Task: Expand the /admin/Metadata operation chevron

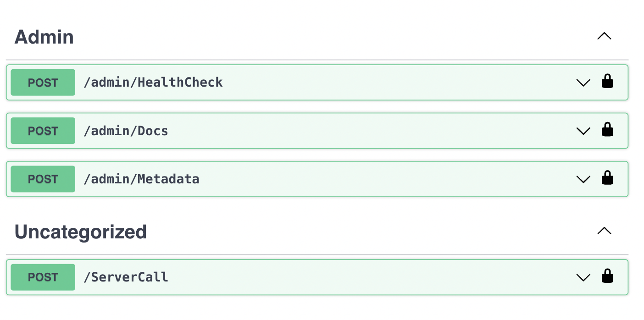Action: point(583,179)
